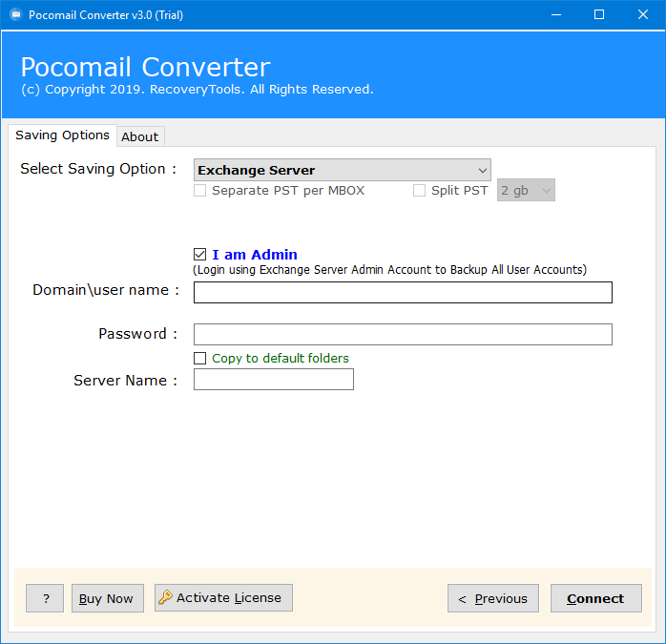
Task: Click the Pocomail Converter header title
Action: [145, 67]
